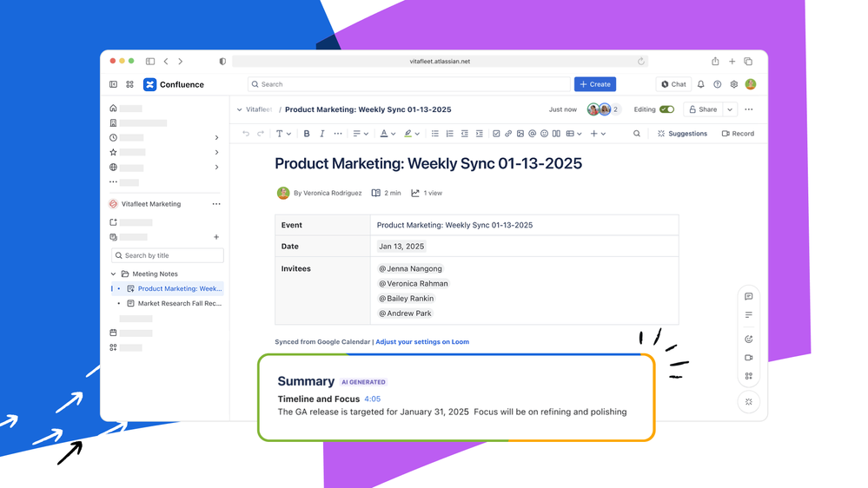Click the Create button

(x=595, y=84)
